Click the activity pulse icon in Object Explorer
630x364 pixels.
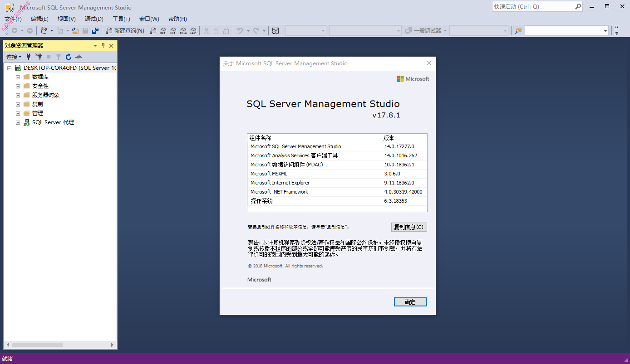click(79, 57)
